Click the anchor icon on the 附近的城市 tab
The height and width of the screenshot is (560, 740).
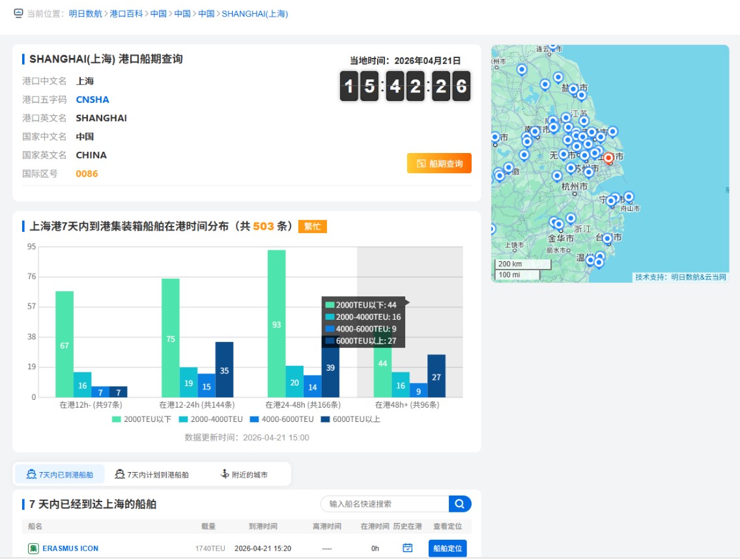225,475
